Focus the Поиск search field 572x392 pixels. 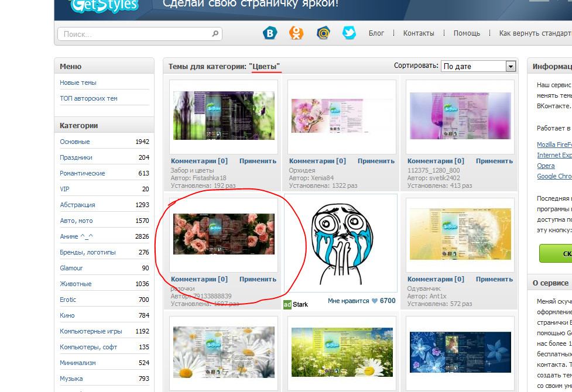(140, 34)
